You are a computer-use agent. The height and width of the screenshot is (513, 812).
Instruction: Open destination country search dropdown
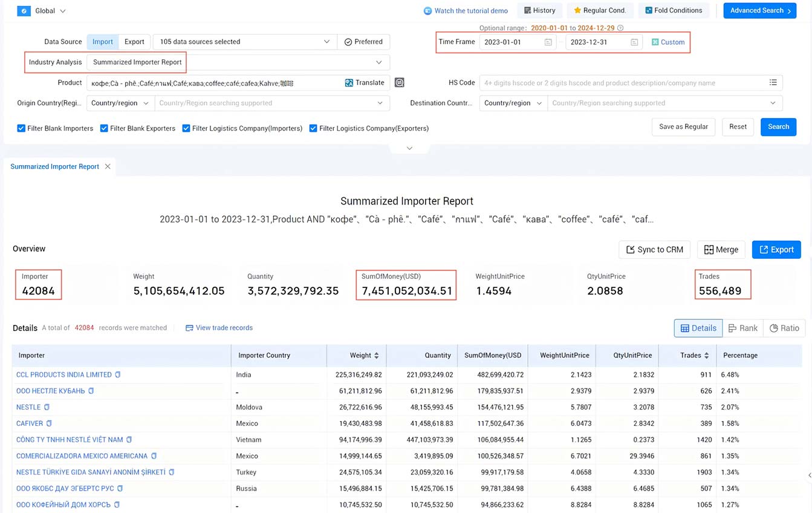665,103
